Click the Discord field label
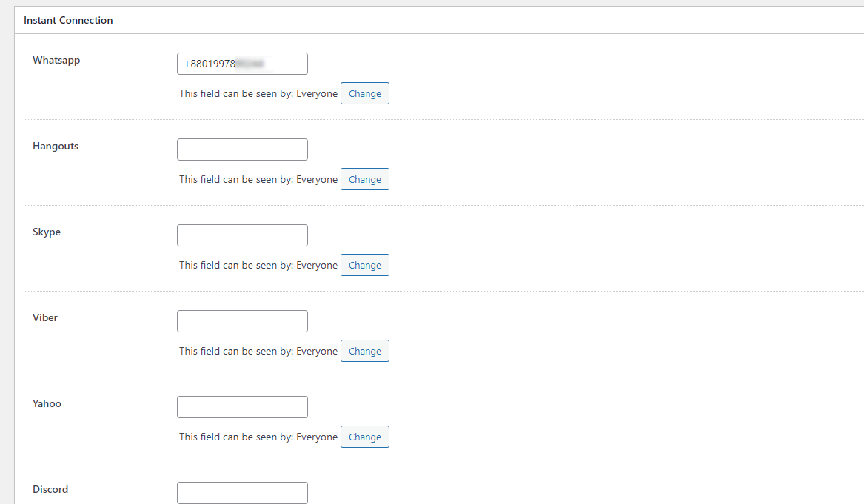864x504 pixels. [50, 490]
